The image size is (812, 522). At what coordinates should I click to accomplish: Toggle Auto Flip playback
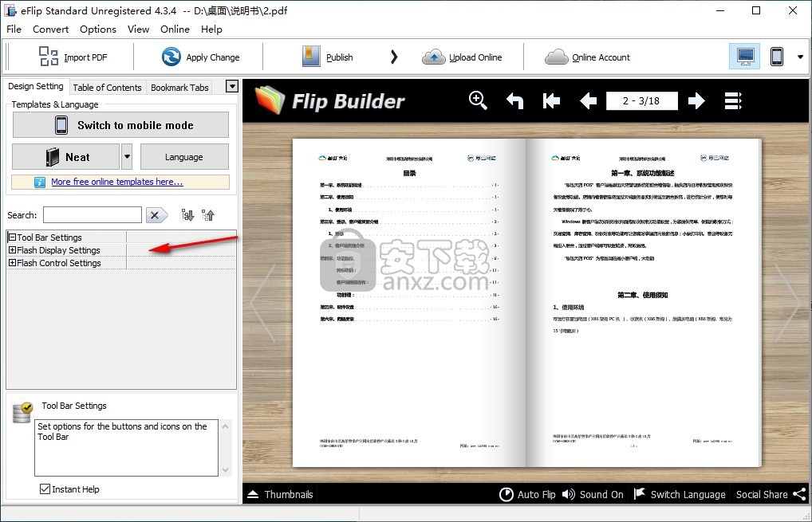pos(527,494)
